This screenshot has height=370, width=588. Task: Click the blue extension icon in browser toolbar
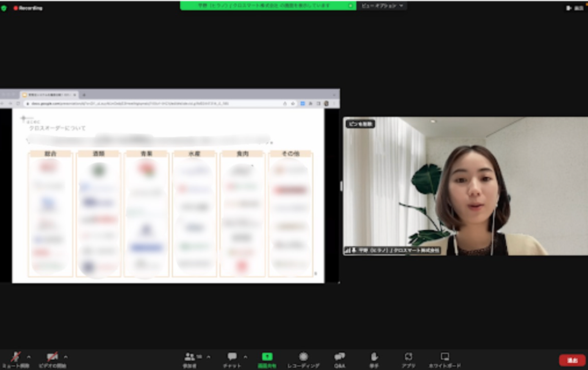click(x=303, y=103)
